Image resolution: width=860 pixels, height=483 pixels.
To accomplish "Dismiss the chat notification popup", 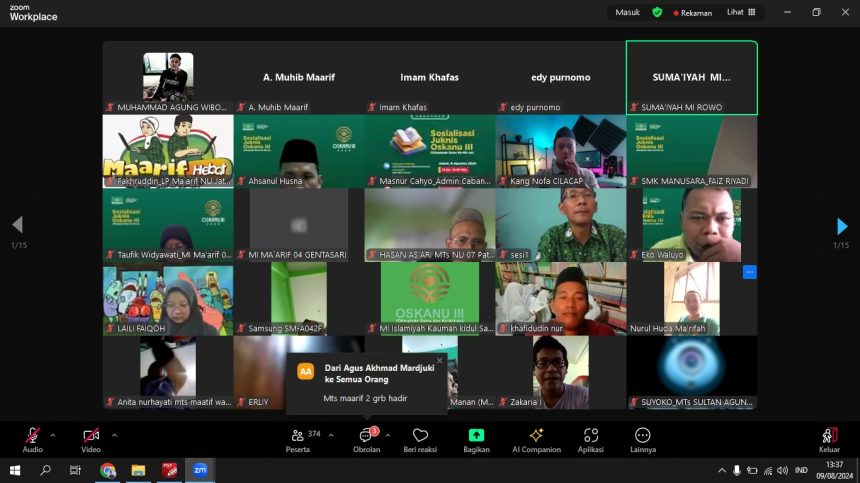I will (x=439, y=361).
